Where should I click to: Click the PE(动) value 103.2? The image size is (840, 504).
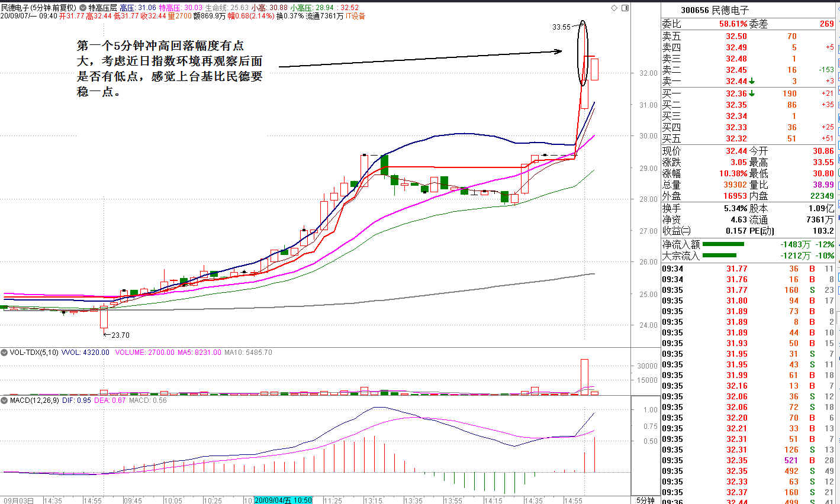823,231
